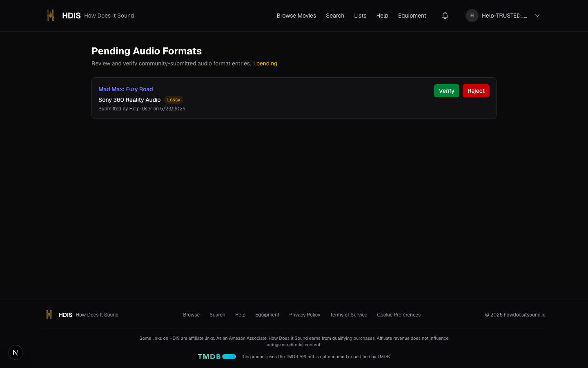The width and height of the screenshot is (588, 368).
Task: Reject the Sony 360 Reality Audio entry
Action: point(476,91)
